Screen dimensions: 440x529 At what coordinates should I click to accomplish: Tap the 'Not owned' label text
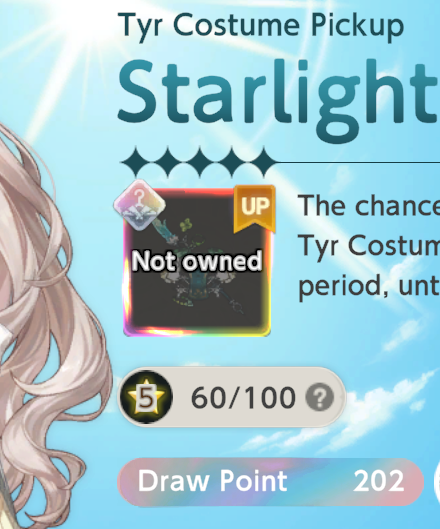pyautogui.click(x=197, y=261)
